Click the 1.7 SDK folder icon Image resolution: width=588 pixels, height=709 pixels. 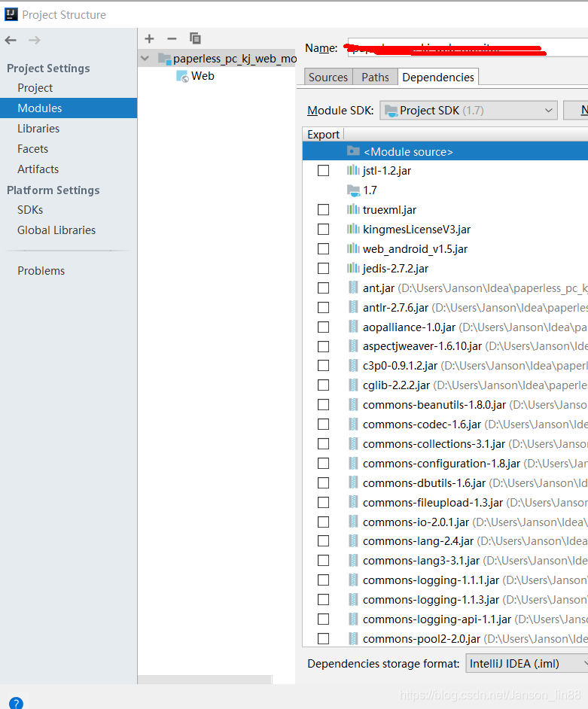coord(353,190)
